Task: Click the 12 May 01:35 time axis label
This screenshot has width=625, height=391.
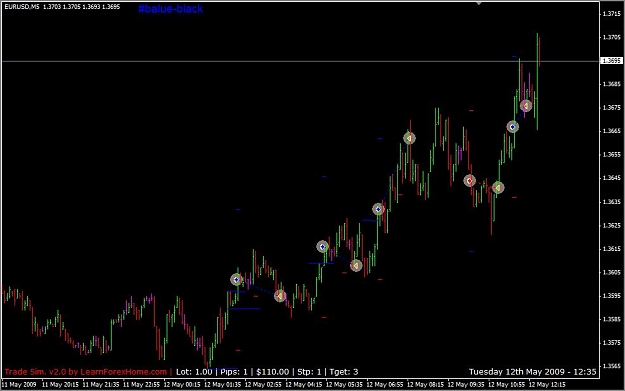Action: [x=222, y=385]
